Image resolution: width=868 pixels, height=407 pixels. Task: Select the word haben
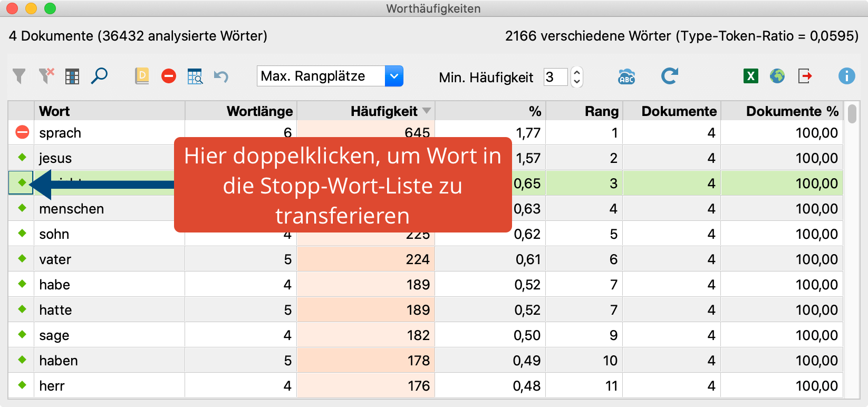(59, 361)
